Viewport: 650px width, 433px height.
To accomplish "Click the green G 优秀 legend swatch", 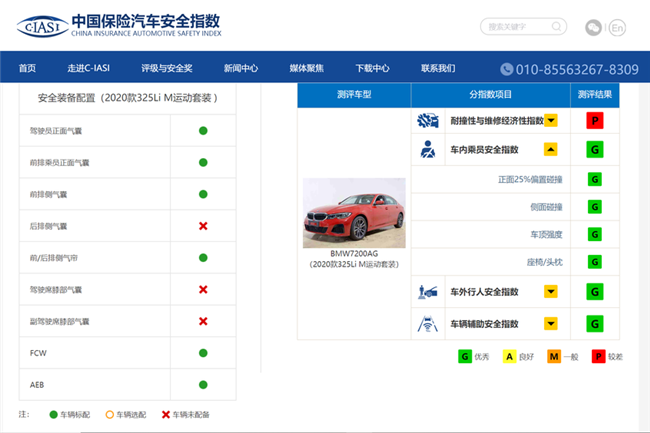I will pyautogui.click(x=465, y=356).
